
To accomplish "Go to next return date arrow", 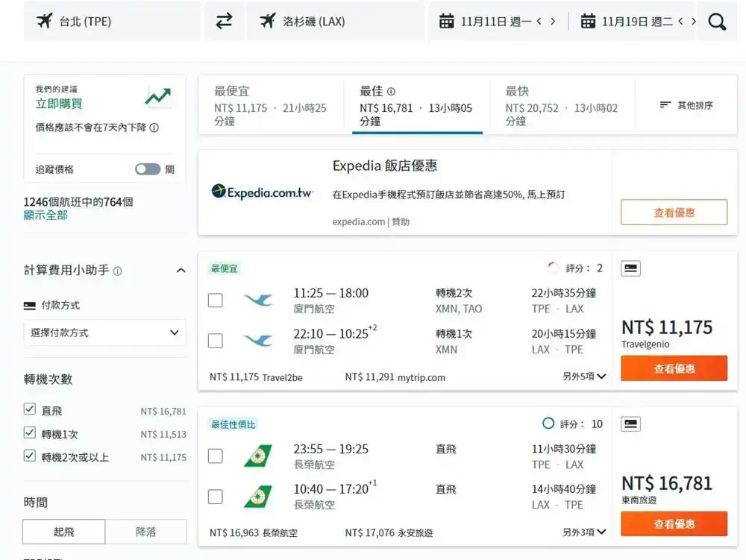I will 694,22.
